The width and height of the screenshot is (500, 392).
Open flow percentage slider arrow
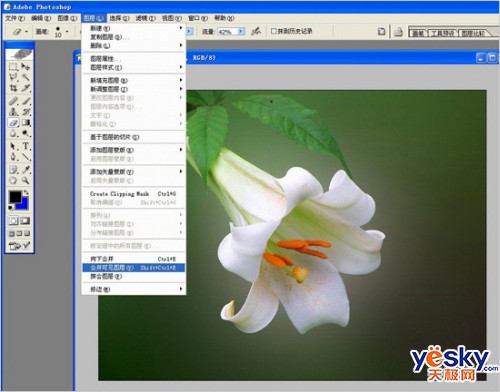(241, 32)
